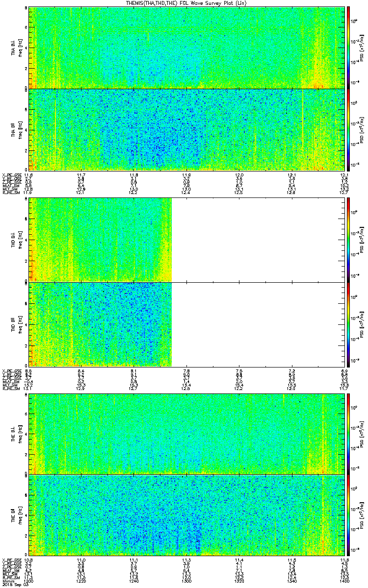The width and height of the screenshot is (368, 588).
Task: Click the 1400 time tick label
Action: 343,581
